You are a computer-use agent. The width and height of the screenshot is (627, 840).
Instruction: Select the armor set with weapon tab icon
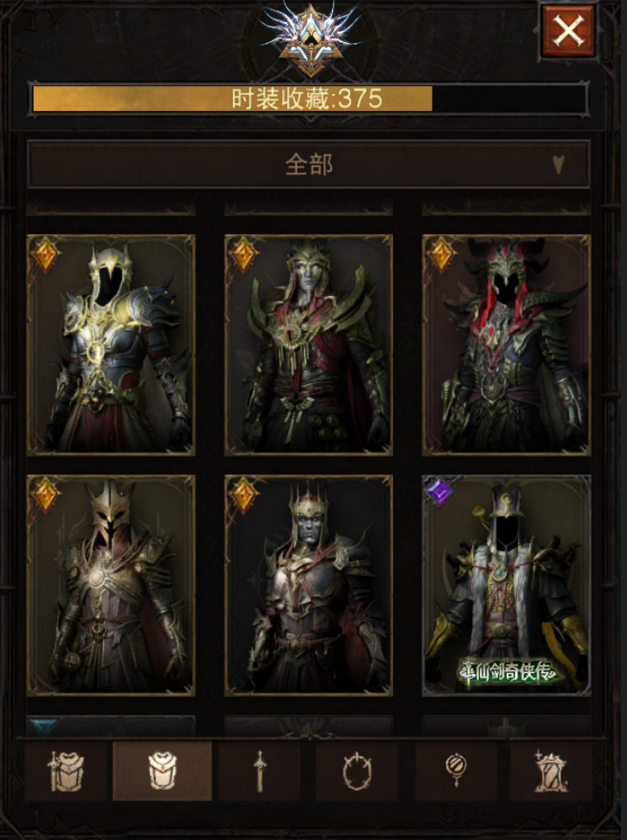coord(65,771)
